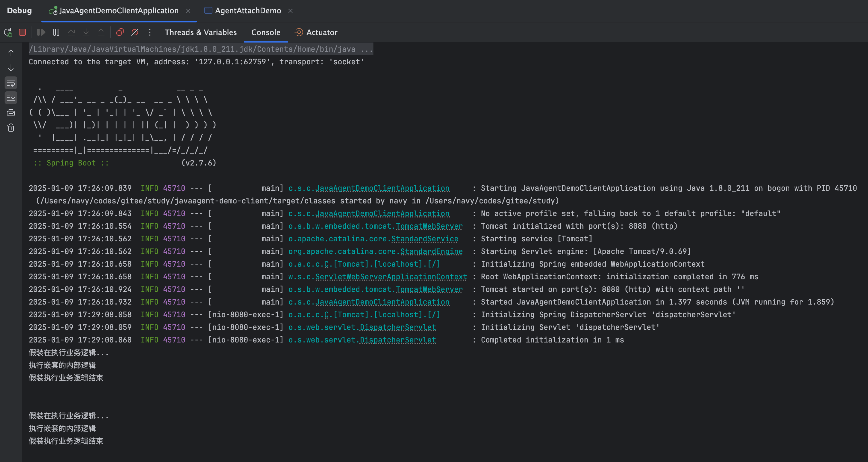Image resolution: width=868 pixels, height=462 pixels.
Task: Open TomcatWebServer link in 'Tomcat started' line
Action: (429, 289)
